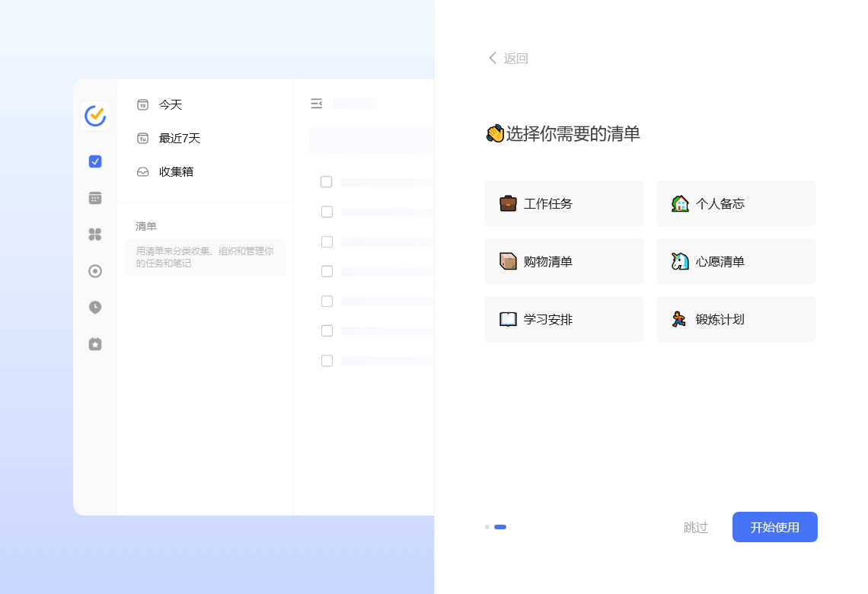This screenshot has width=868, height=594.
Task: Click the unicorn icon on 心愿清单
Action: click(x=680, y=261)
